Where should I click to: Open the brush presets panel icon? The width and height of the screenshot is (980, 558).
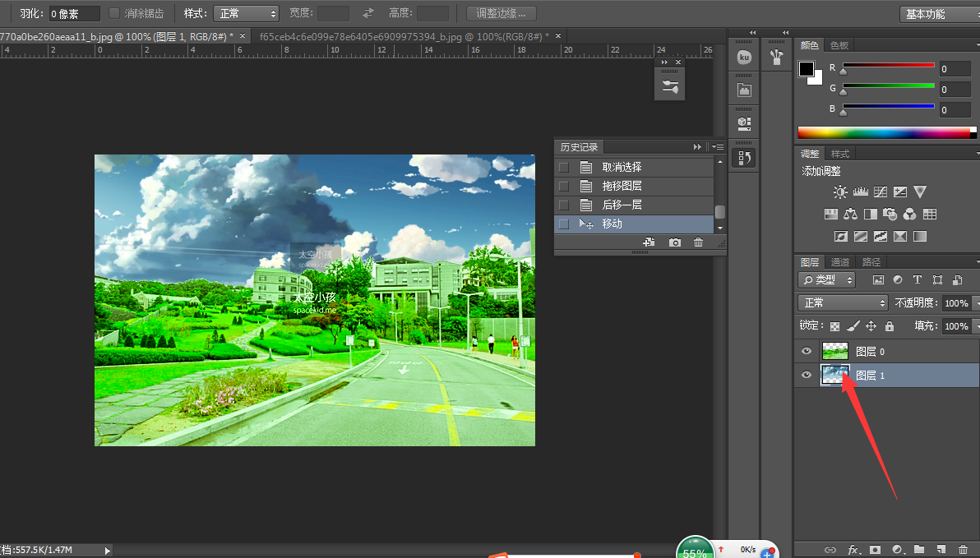pyautogui.click(x=776, y=57)
